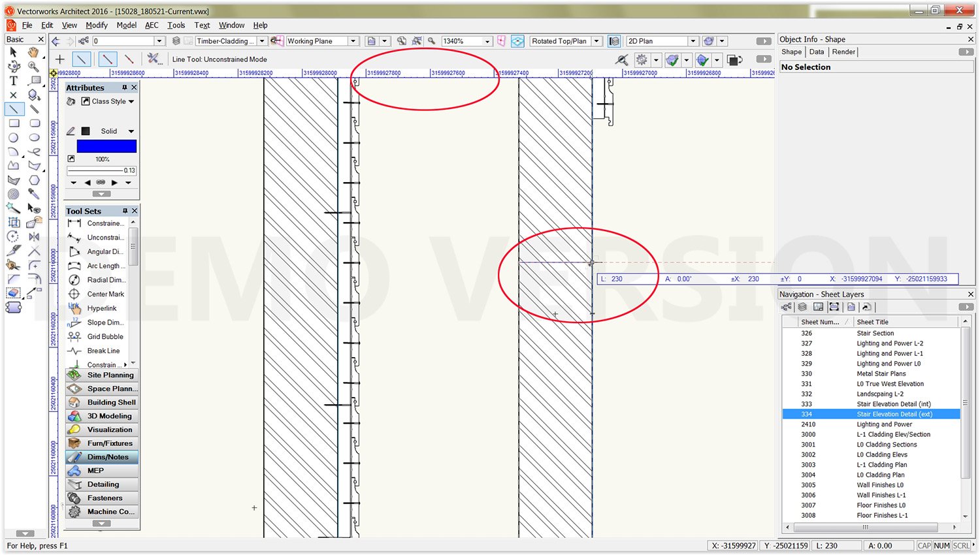The height and width of the screenshot is (555, 980).
Task: Toggle NUM lock indicator in status bar
Action: [x=941, y=545]
